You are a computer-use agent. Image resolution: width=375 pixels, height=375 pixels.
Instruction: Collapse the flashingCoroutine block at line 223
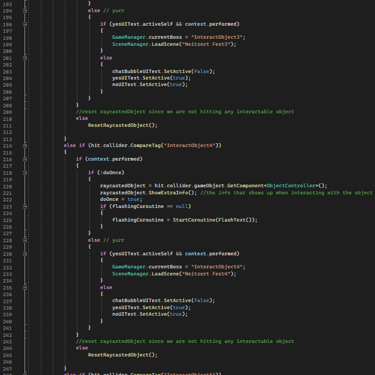25,207
